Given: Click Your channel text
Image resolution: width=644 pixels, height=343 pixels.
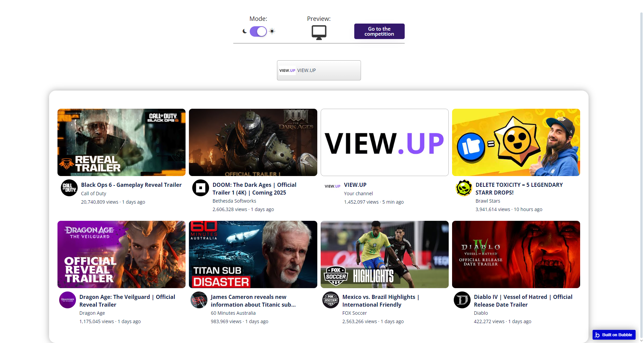Looking at the screenshot, I should pyautogui.click(x=358, y=194).
